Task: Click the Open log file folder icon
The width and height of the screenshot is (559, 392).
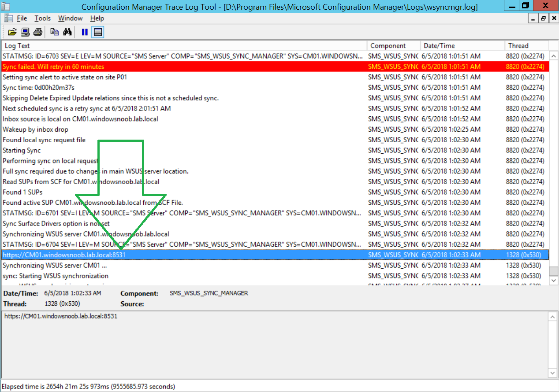Action: pyautogui.click(x=12, y=32)
